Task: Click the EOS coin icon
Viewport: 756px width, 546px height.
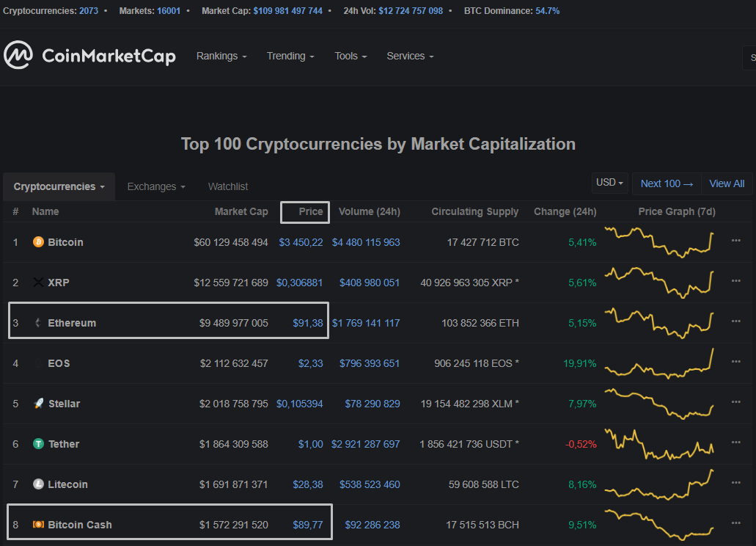Action: tap(38, 363)
